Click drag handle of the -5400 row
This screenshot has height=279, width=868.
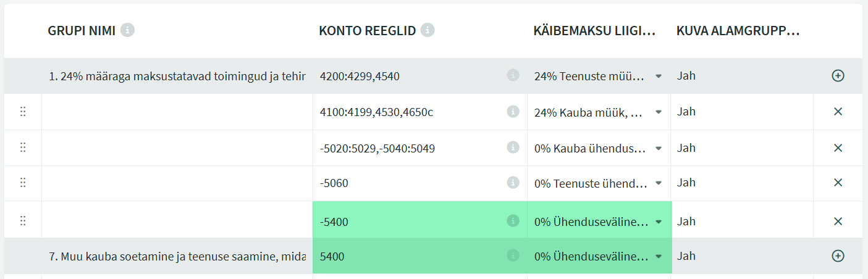23,221
